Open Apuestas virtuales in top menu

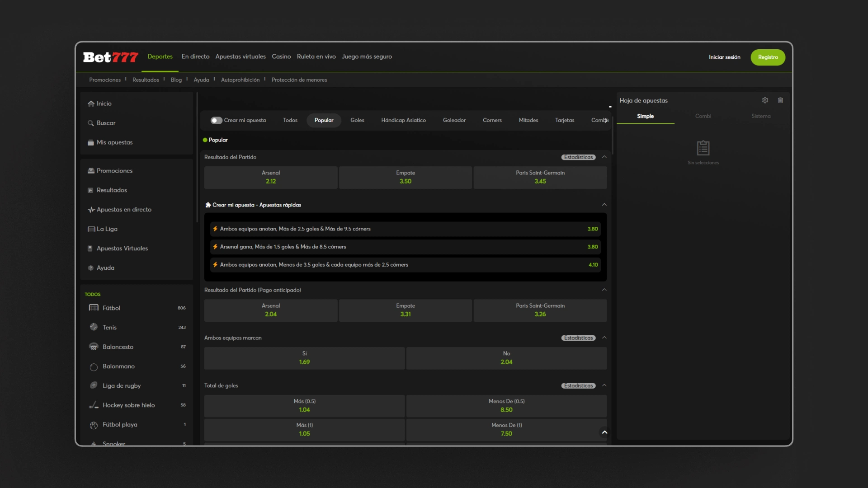tap(241, 56)
